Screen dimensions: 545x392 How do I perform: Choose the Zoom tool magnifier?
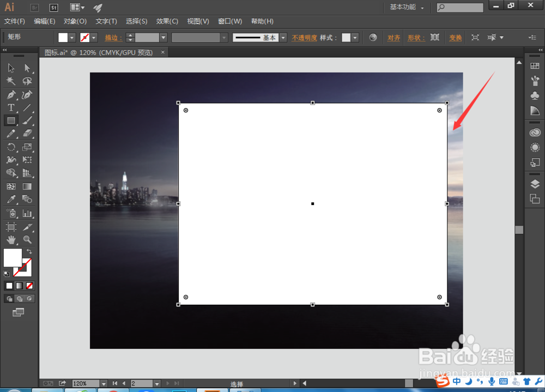tap(27, 240)
